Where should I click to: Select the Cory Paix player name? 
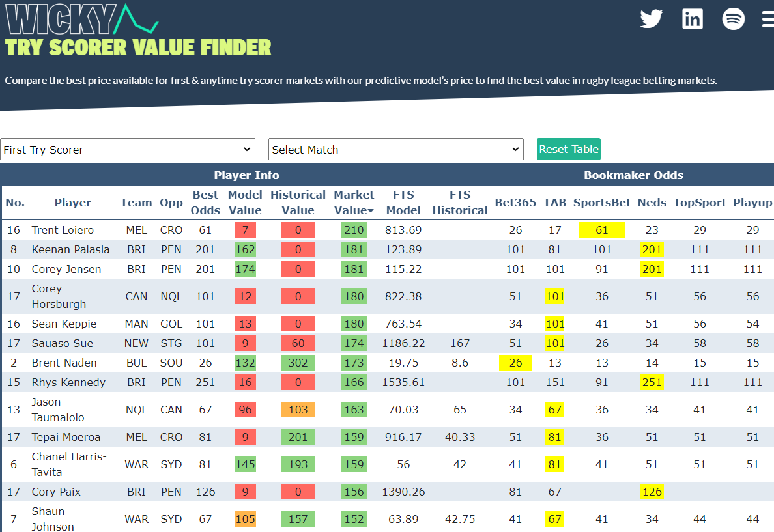[x=56, y=492]
